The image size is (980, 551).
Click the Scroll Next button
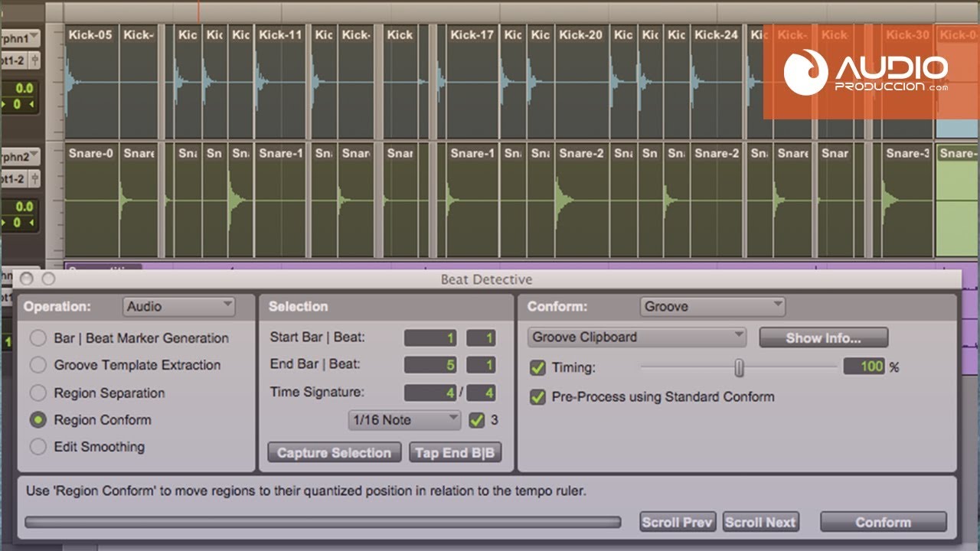pyautogui.click(x=760, y=522)
